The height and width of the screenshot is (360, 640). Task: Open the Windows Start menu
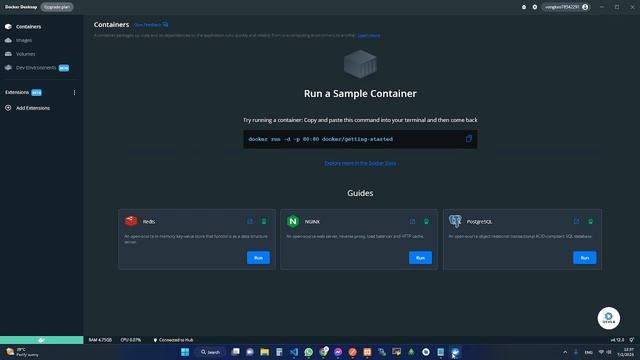pyautogui.click(x=185, y=352)
